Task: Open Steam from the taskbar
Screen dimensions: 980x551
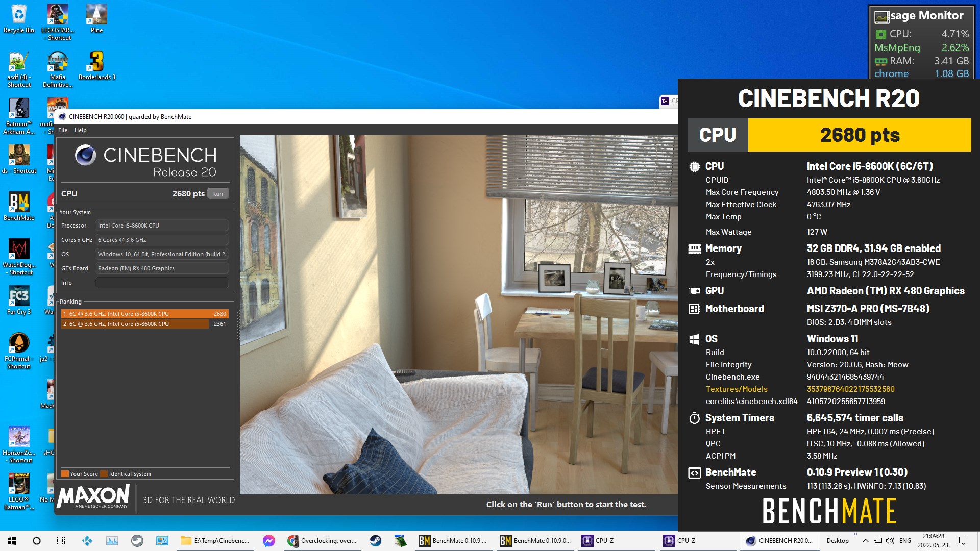Action: (376, 541)
